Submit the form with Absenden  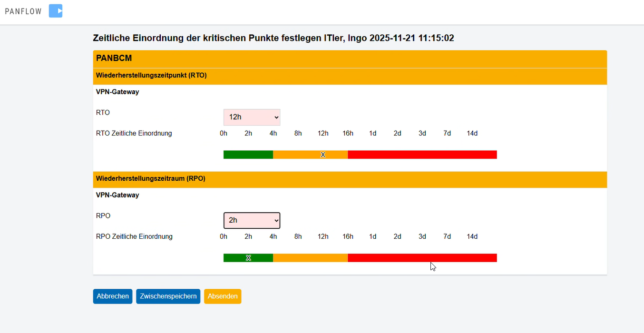[x=223, y=296]
